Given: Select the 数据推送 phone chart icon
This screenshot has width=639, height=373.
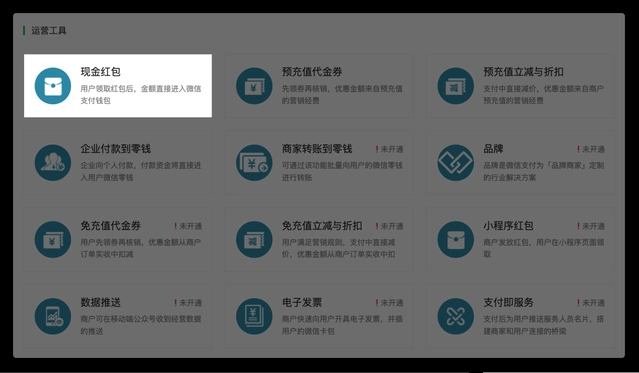Looking at the screenshot, I should pyautogui.click(x=53, y=316).
